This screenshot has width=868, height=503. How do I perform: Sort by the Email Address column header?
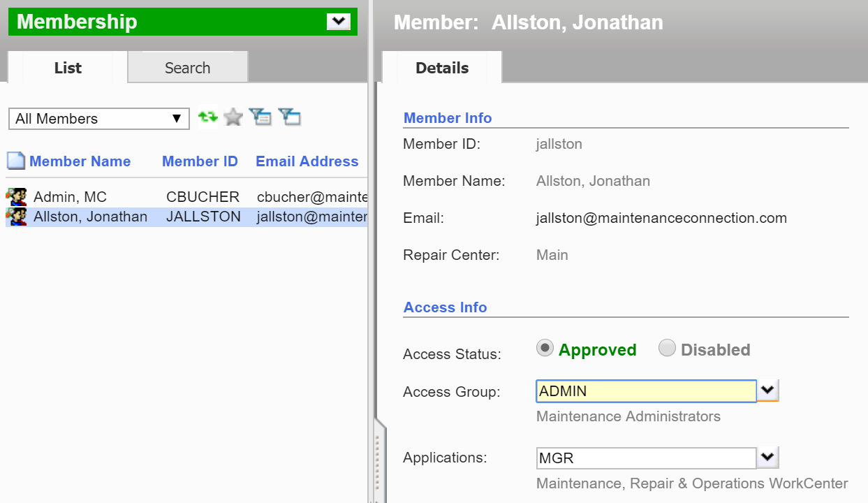tap(307, 161)
